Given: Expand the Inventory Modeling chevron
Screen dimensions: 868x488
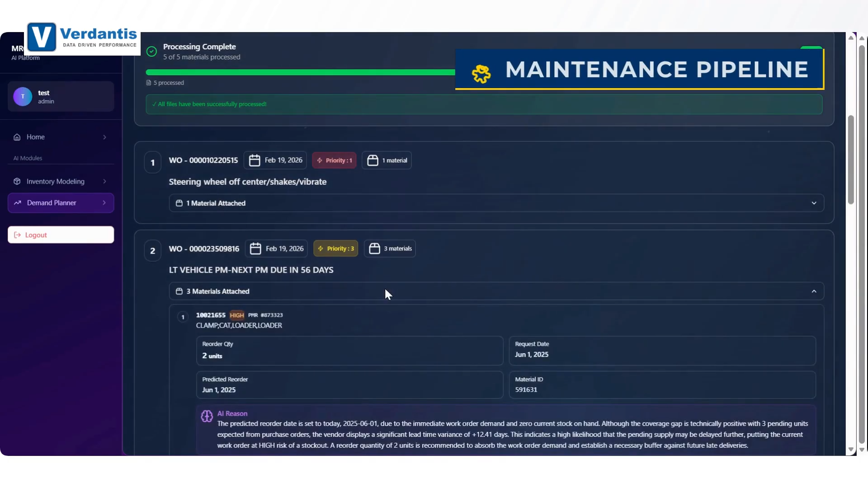Looking at the screenshot, I should click(104, 181).
